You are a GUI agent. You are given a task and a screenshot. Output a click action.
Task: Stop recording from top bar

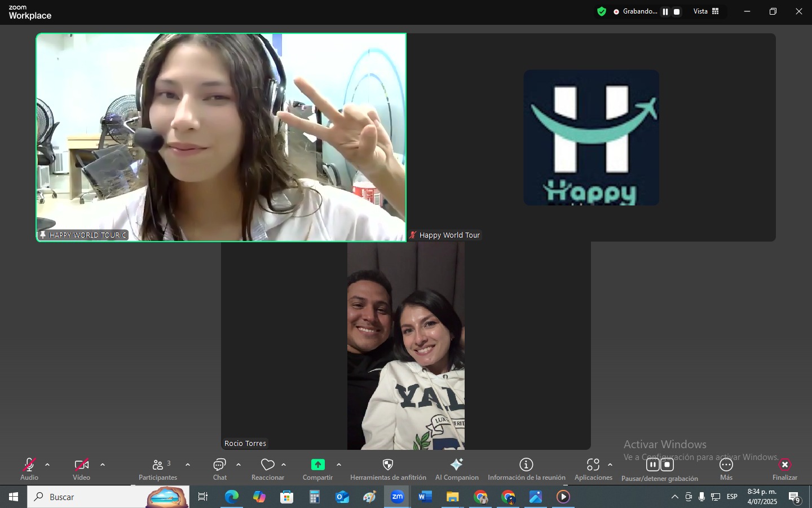point(677,12)
